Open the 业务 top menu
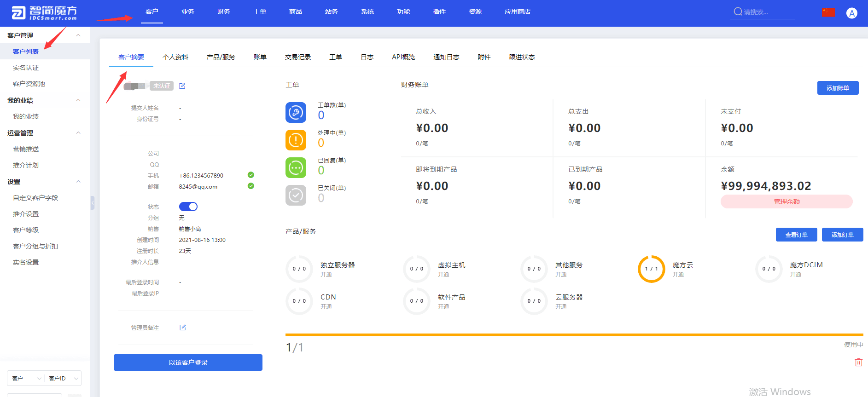 coord(188,12)
